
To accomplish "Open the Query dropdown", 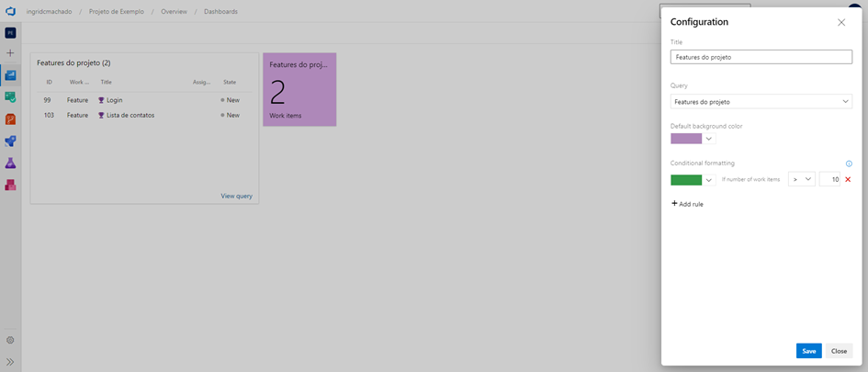I will point(761,101).
